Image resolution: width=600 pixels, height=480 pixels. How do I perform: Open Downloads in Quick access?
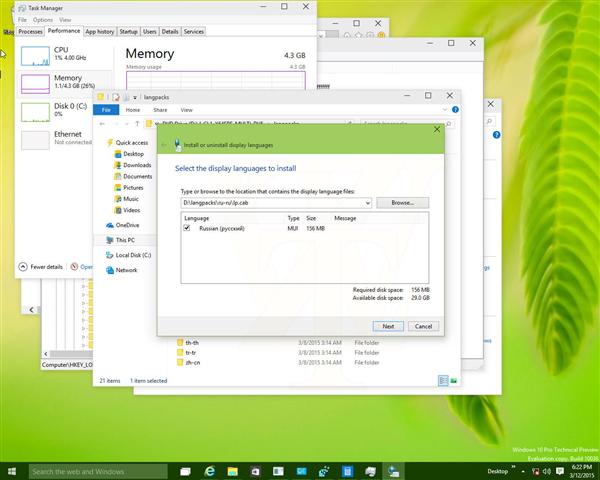(137, 165)
